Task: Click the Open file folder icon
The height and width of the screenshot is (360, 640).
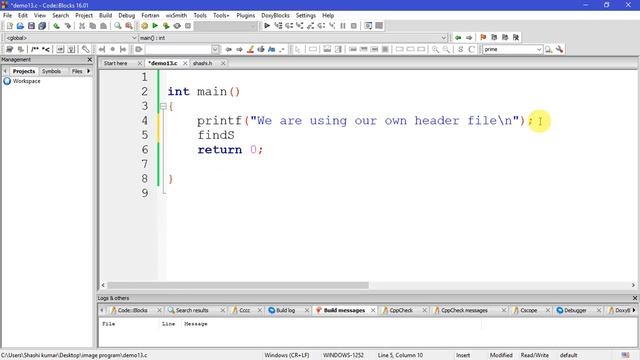Action: (x=20, y=26)
